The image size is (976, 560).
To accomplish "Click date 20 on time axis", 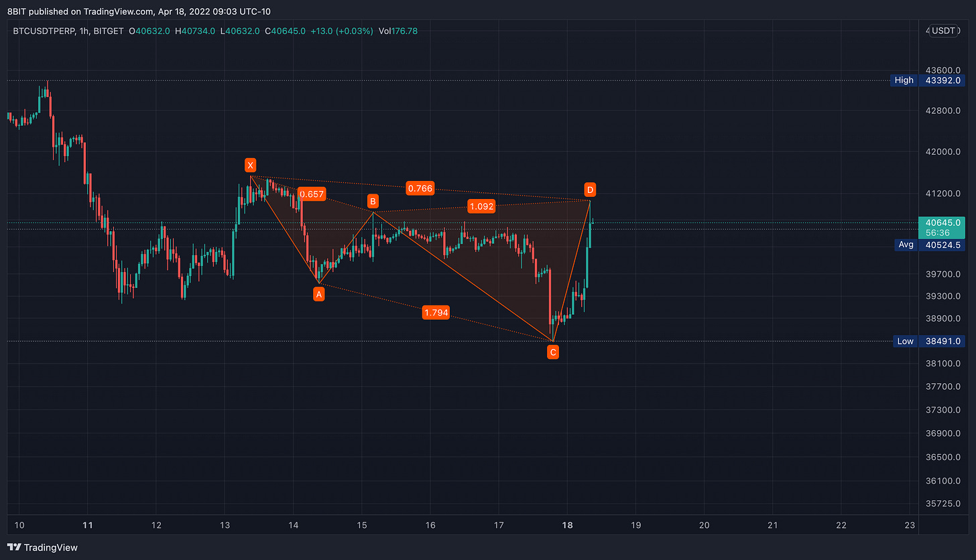I will coord(705,525).
